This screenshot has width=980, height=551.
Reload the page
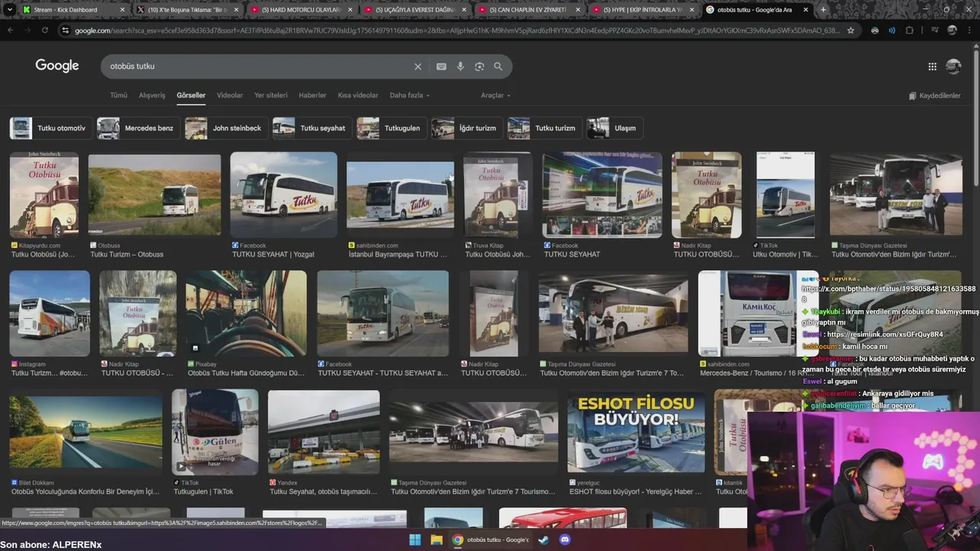[45, 30]
